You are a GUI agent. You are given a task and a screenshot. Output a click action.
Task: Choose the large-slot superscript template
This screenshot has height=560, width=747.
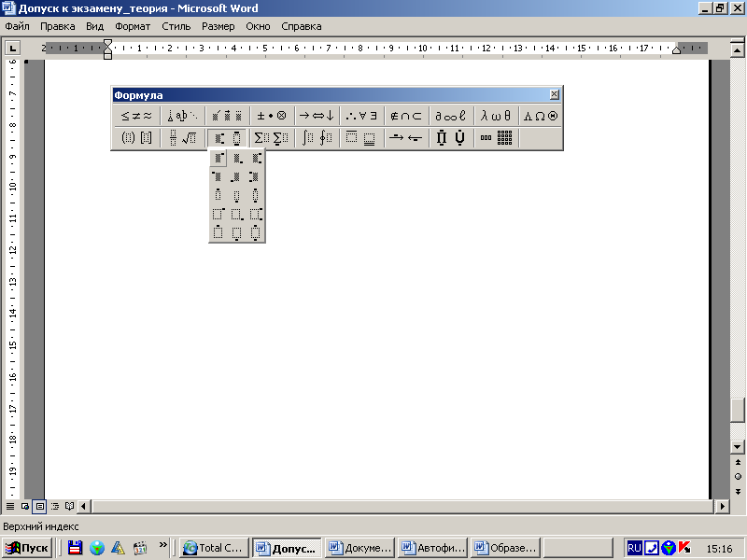click(218, 214)
